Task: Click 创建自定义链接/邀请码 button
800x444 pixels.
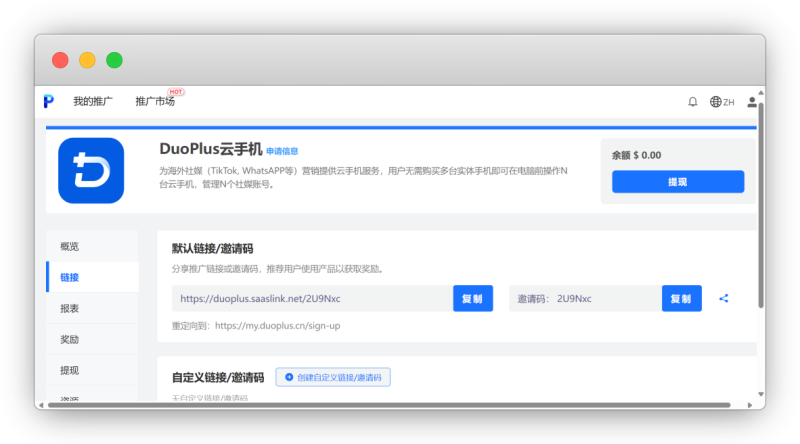Action: [x=333, y=377]
